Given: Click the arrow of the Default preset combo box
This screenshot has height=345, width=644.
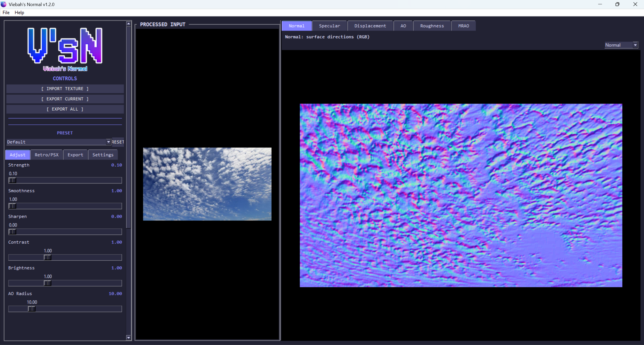Looking at the screenshot, I should click(x=108, y=142).
